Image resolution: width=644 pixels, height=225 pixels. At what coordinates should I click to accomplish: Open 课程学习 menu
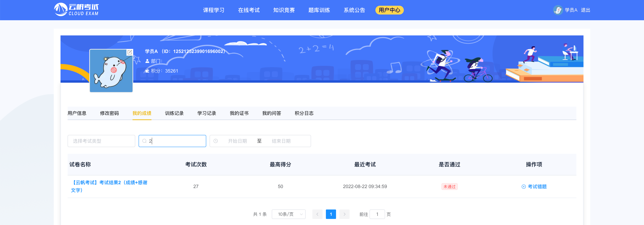tap(213, 10)
